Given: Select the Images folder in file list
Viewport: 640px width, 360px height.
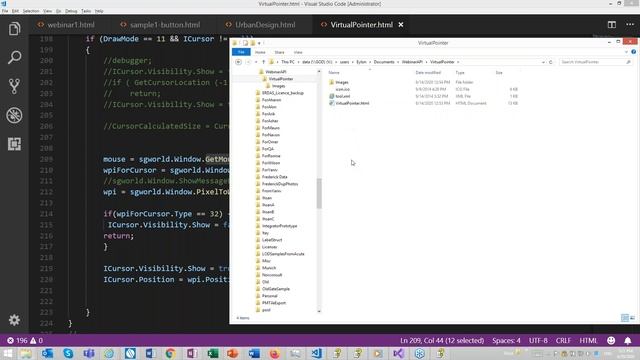Looking at the screenshot, I should point(342,82).
